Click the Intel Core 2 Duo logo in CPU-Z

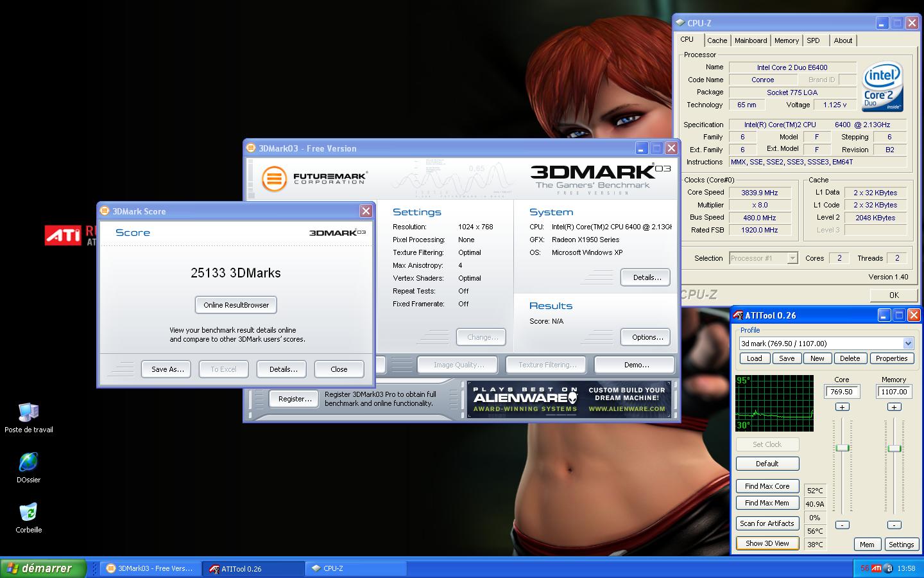[x=882, y=86]
